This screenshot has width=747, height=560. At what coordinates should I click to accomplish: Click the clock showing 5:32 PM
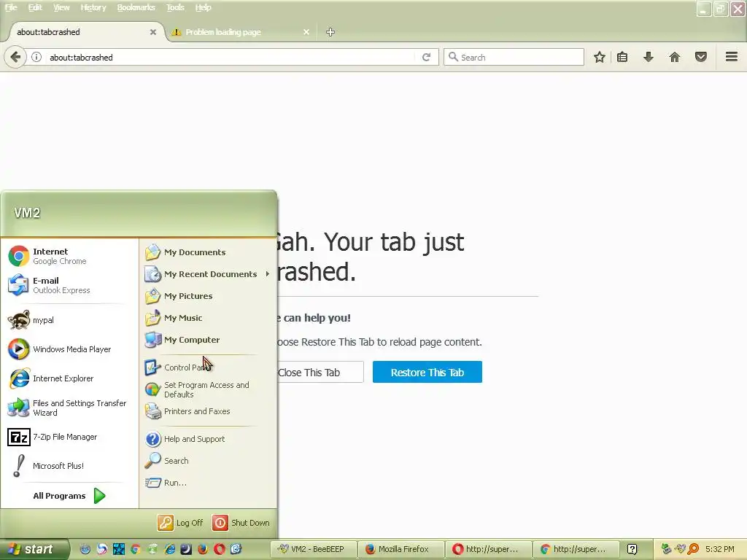click(x=720, y=549)
